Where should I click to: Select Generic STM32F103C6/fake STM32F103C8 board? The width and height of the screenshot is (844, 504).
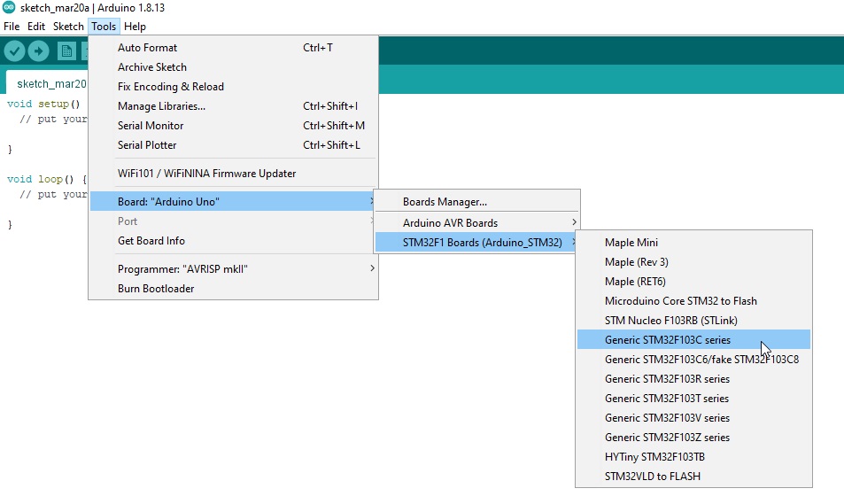point(693,359)
